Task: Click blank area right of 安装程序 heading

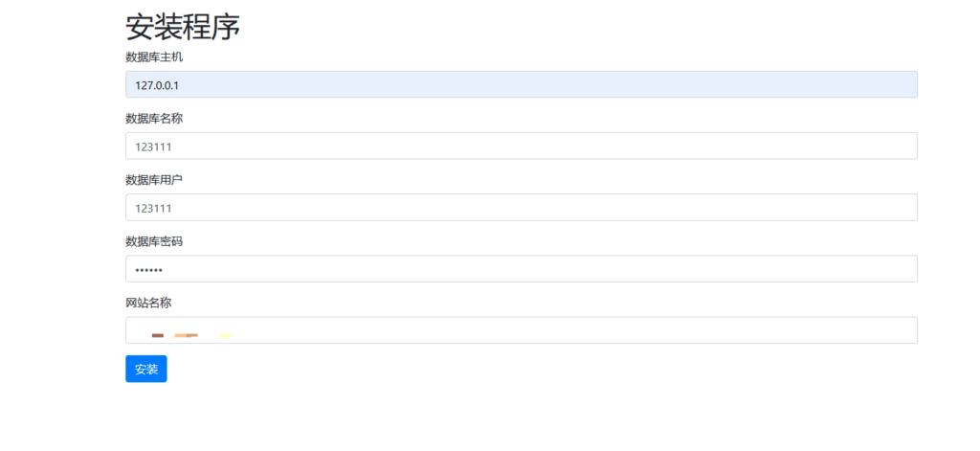Action: [574, 26]
